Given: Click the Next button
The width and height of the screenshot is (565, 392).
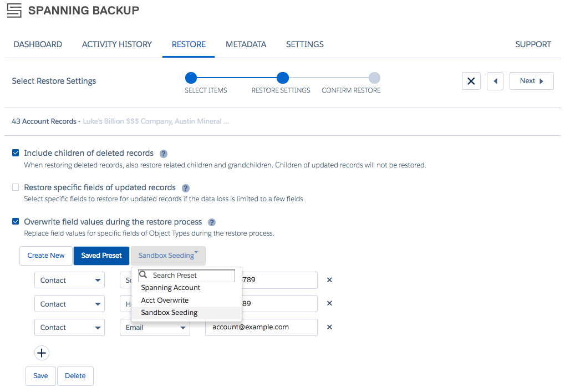Looking at the screenshot, I should pyautogui.click(x=531, y=81).
